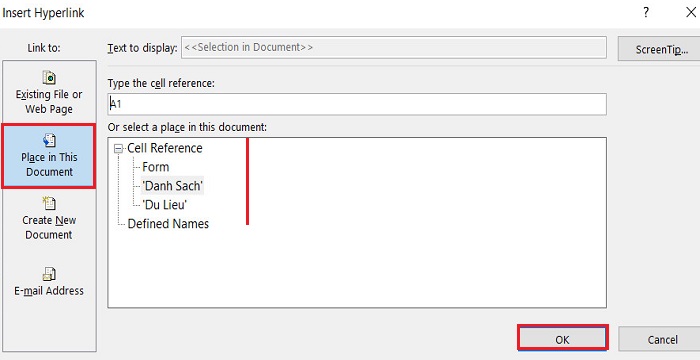Screen dimensions: 700x360
Task: Select the 'Du Lieu' sheet entry
Action: coord(164,205)
